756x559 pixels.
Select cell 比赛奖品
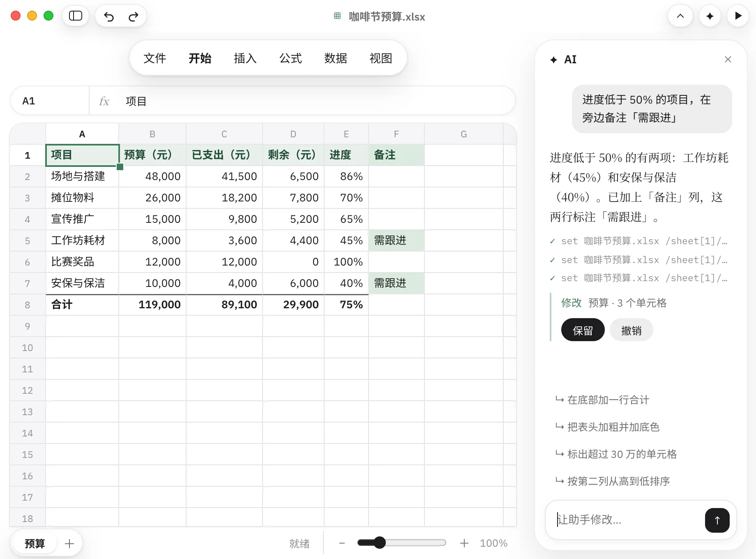pyautogui.click(x=82, y=262)
